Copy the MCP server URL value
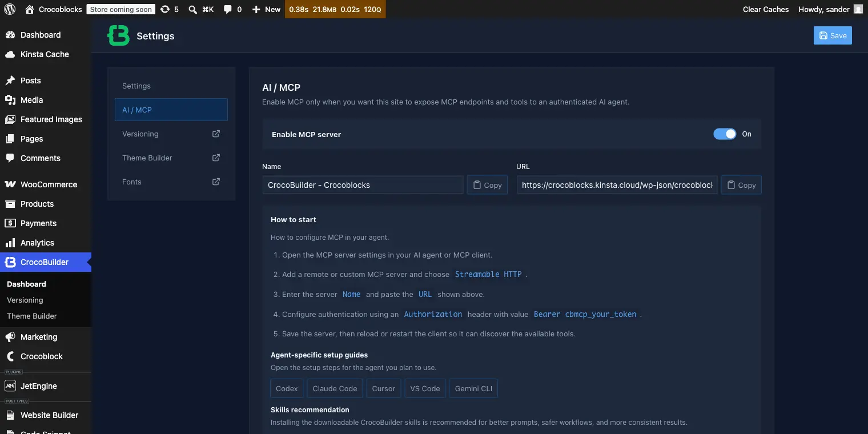Screen dimensions: 868x434 pos(741,185)
